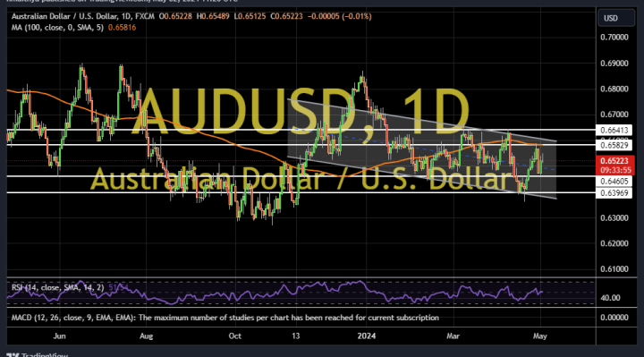Select the MA (100, close, 0, SMA, 5) legend
The image size is (644, 357).
tap(57, 28)
